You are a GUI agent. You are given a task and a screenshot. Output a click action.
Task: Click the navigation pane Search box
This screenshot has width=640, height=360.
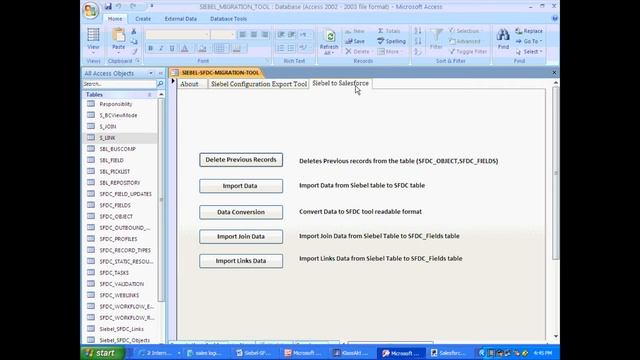(119, 84)
